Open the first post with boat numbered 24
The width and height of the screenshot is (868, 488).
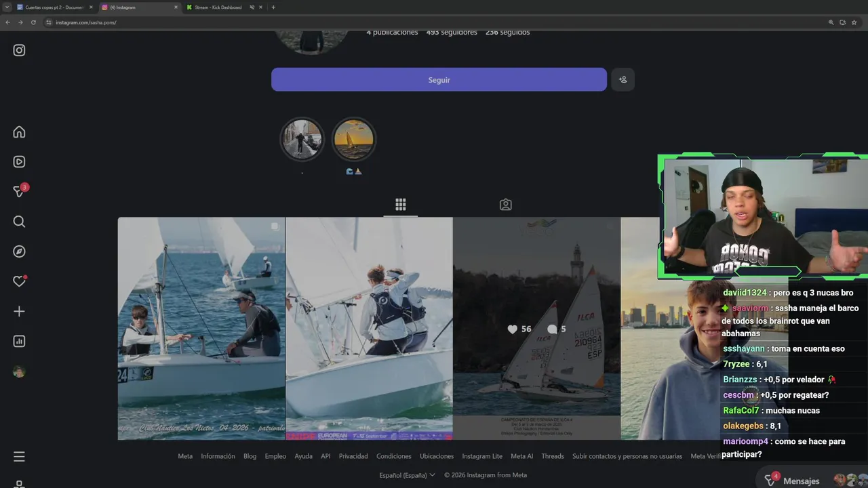pyautogui.click(x=201, y=329)
